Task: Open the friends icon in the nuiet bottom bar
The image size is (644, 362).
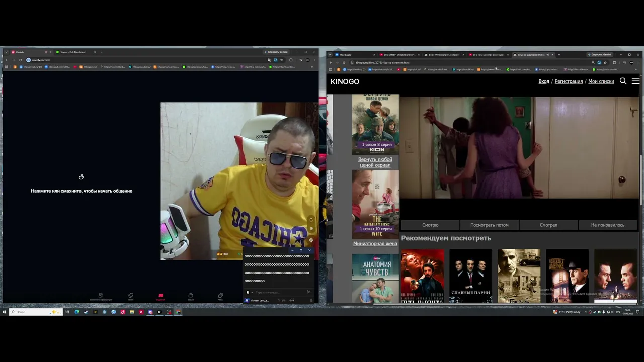Action: pyautogui.click(x=101, y=296)
